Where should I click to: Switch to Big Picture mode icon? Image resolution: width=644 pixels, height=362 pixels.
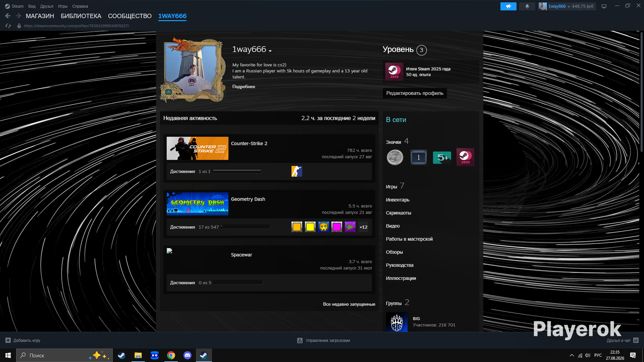604,6
